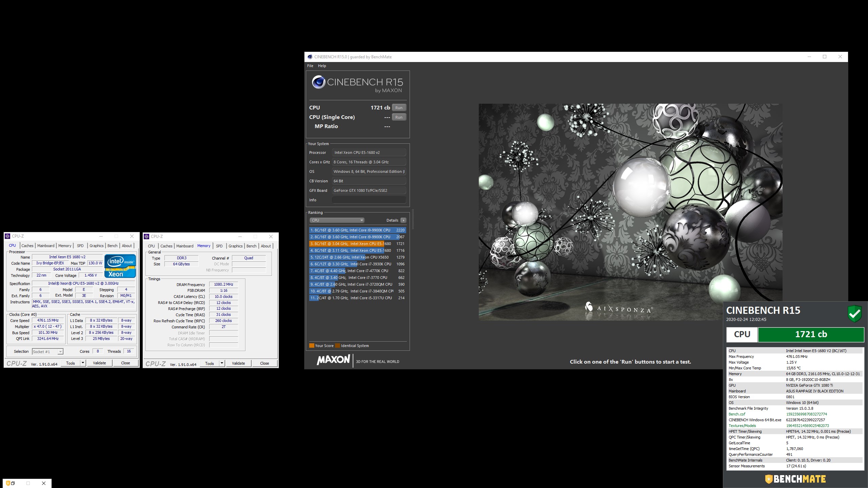The width and height of the screenshot is (868, 488).
Task: Click Close button in right CPU-Z window
Action: click(264, 363)
